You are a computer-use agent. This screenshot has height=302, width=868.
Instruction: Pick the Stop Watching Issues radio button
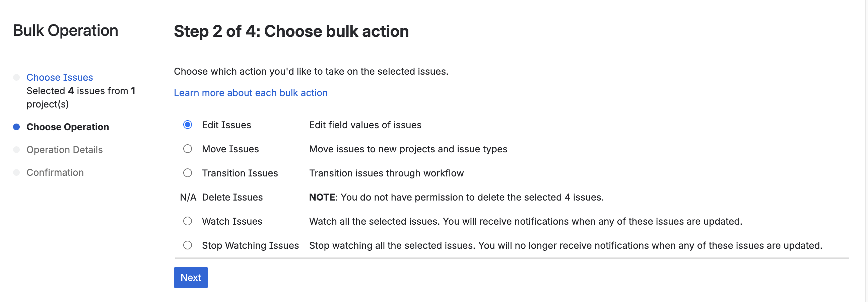(x=188, y=245)
